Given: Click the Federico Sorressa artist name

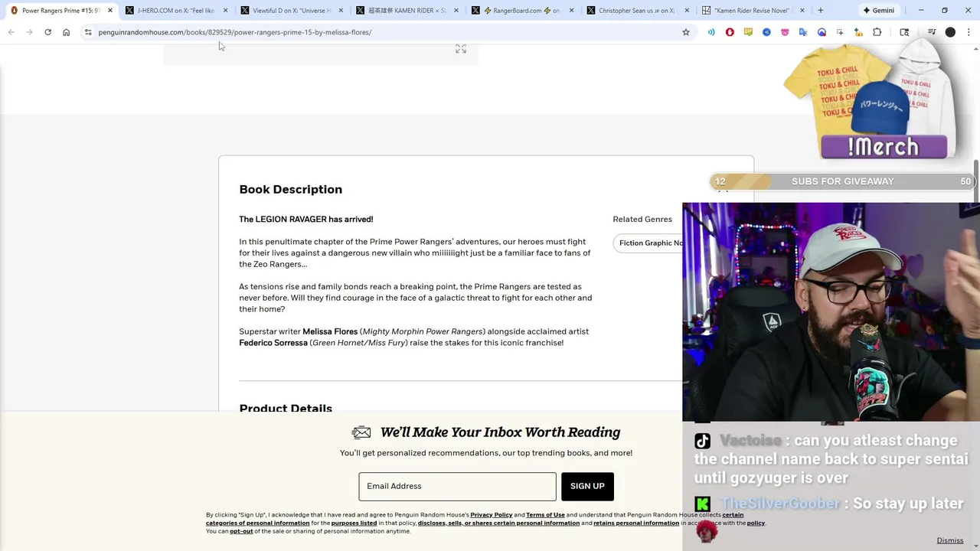Looking at the screenshot, I should (273, 343).
